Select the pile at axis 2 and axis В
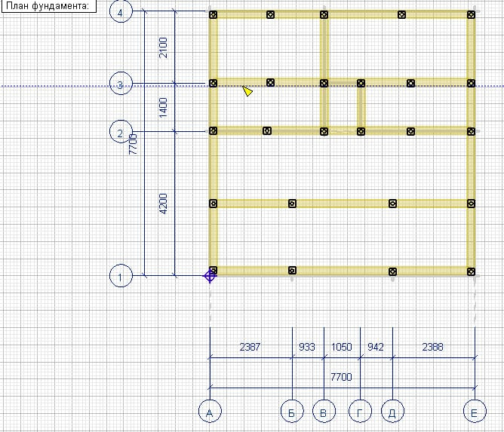The height and width of the screenshot is (432, 504). (x=324, y=131)
